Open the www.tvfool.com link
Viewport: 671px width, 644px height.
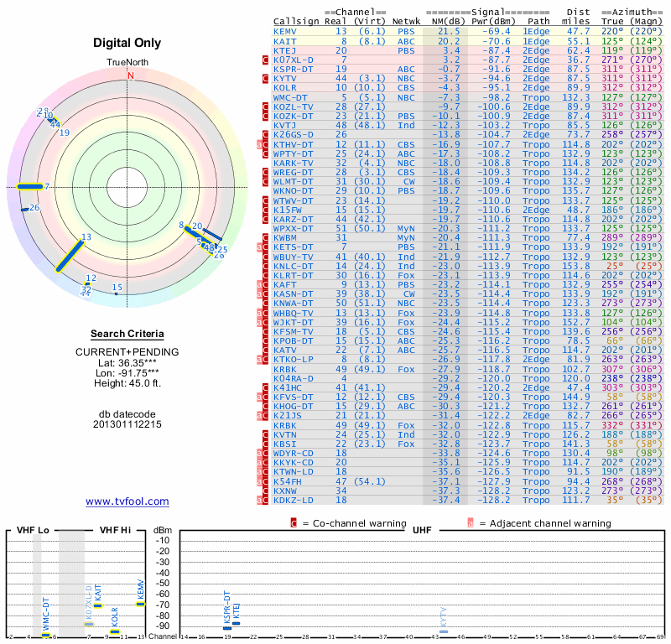[127, 501]
